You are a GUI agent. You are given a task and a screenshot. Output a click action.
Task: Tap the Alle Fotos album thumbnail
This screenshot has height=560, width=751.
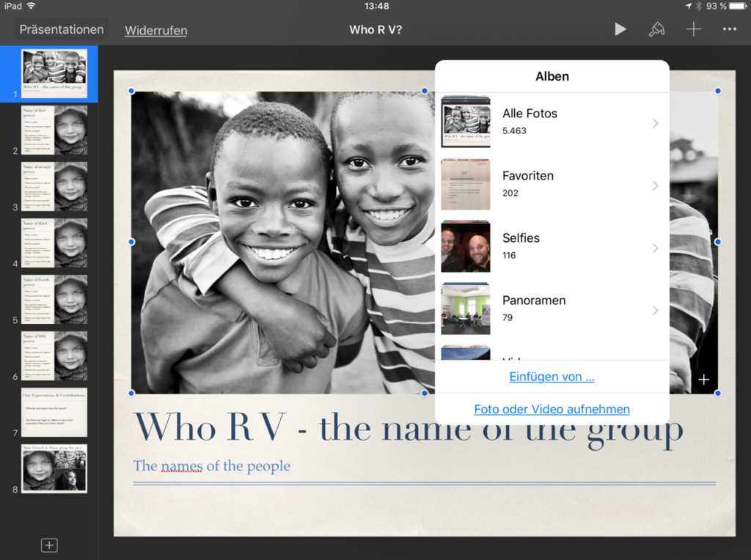pos(466,122)
